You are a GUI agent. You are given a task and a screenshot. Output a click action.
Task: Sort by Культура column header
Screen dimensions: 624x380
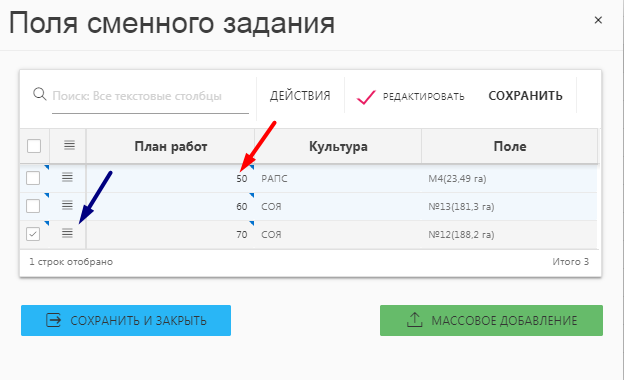[x=338, y=146]
